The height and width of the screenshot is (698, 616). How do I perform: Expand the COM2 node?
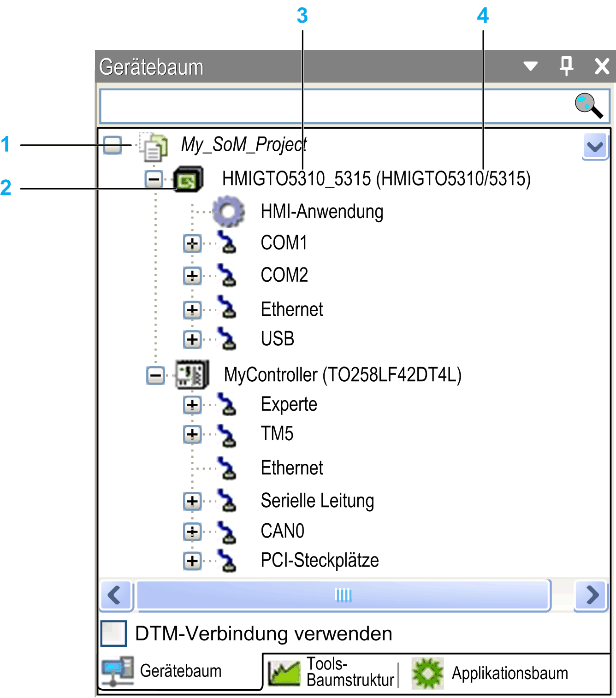(x=192, y=276)
